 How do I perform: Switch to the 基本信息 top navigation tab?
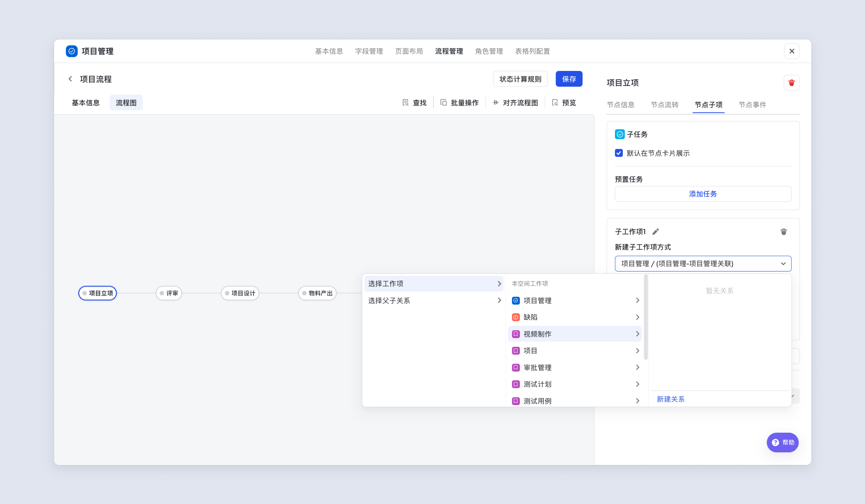[x=329, y=51]
